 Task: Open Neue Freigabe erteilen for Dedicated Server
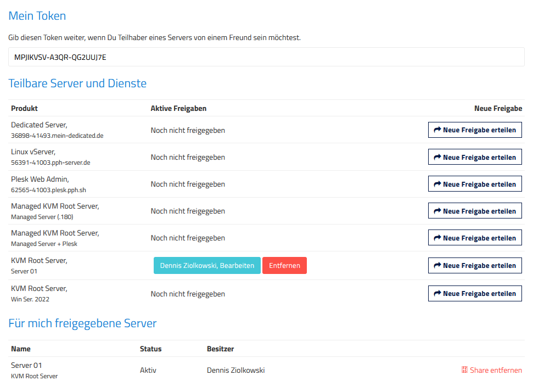[475, 130]
